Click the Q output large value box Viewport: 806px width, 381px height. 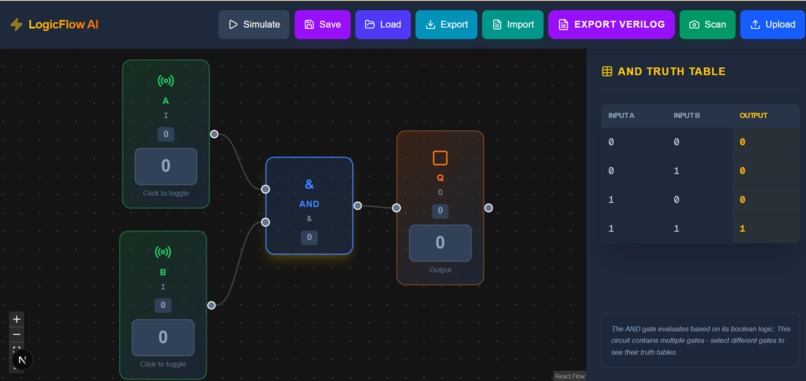[x=440, y=243]
